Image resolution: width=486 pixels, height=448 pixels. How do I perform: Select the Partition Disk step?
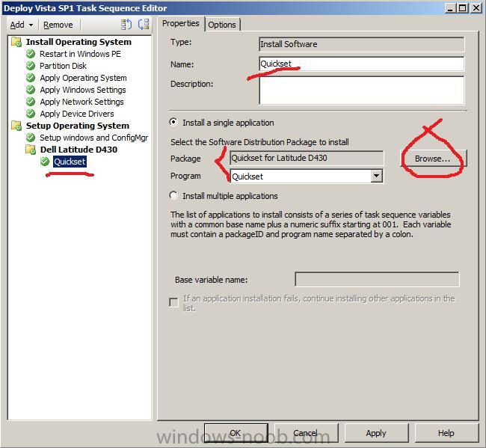click(64, 66)
